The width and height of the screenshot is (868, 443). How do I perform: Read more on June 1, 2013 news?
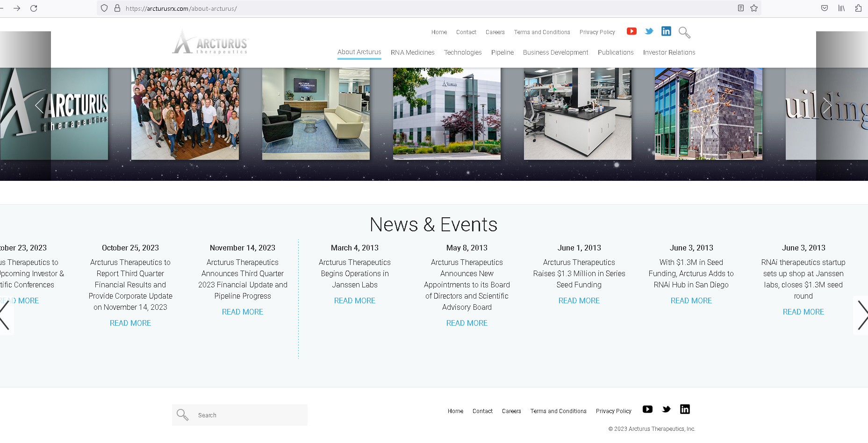coord(579,300)
